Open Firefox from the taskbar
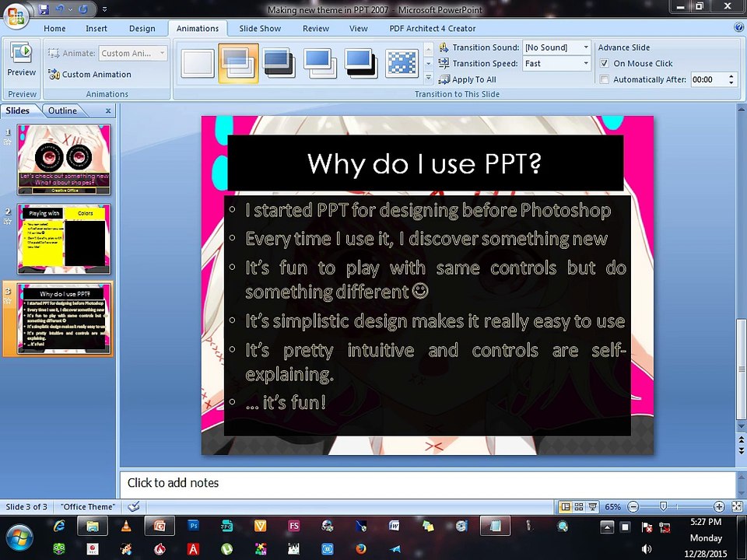Image resolution: width=747 pixels, height=560 pixels. pos(361,549)
